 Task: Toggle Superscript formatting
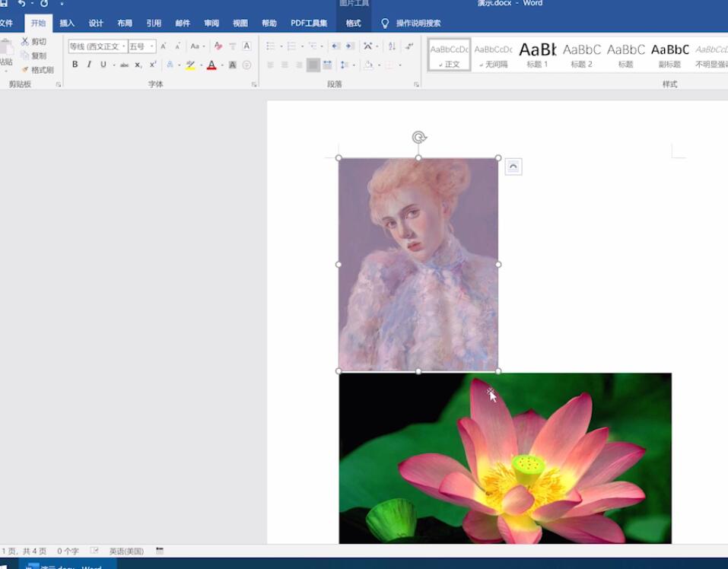click(153, 65)
